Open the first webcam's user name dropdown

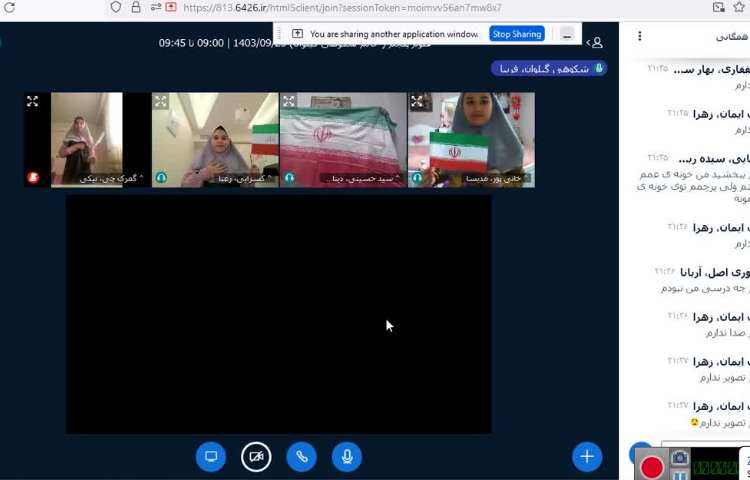110,178
